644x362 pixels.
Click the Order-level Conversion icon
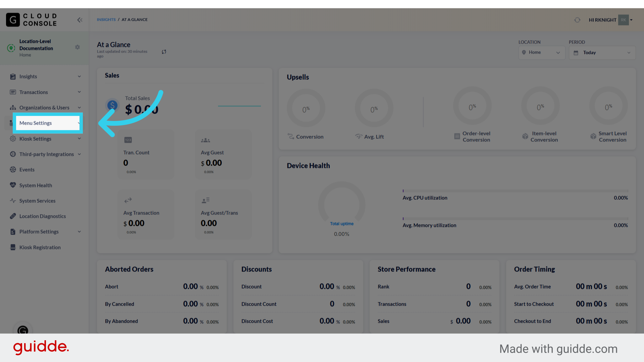[x=457, y=136]
